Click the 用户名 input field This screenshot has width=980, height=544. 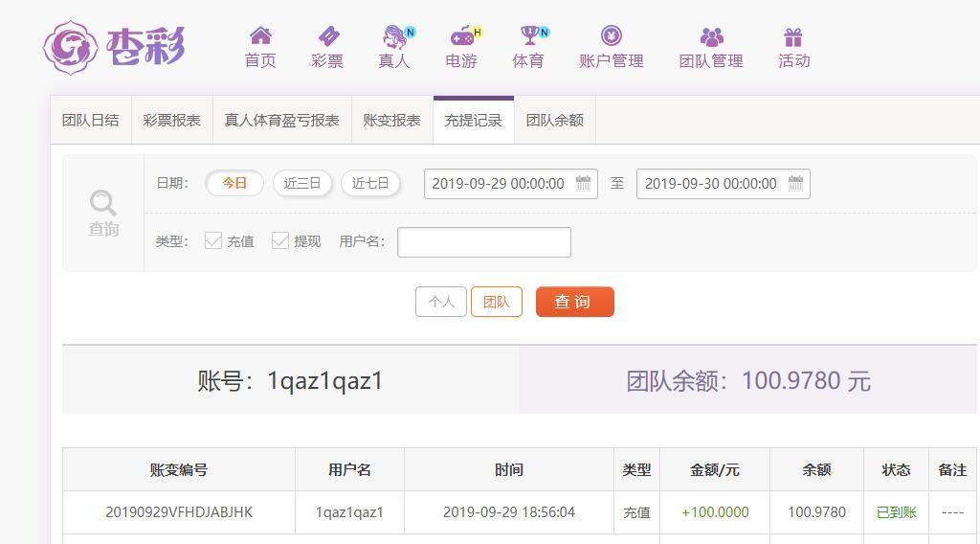tap(484, 242)
